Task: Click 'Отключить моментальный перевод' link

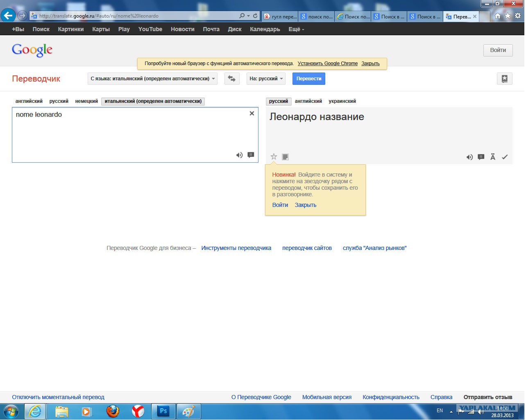Action: click(58, 397)
